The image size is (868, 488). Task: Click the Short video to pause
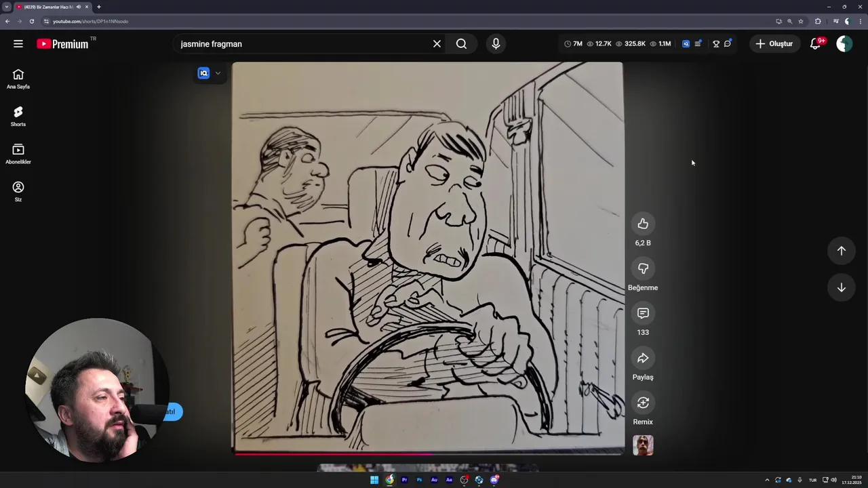click(427, 258)
